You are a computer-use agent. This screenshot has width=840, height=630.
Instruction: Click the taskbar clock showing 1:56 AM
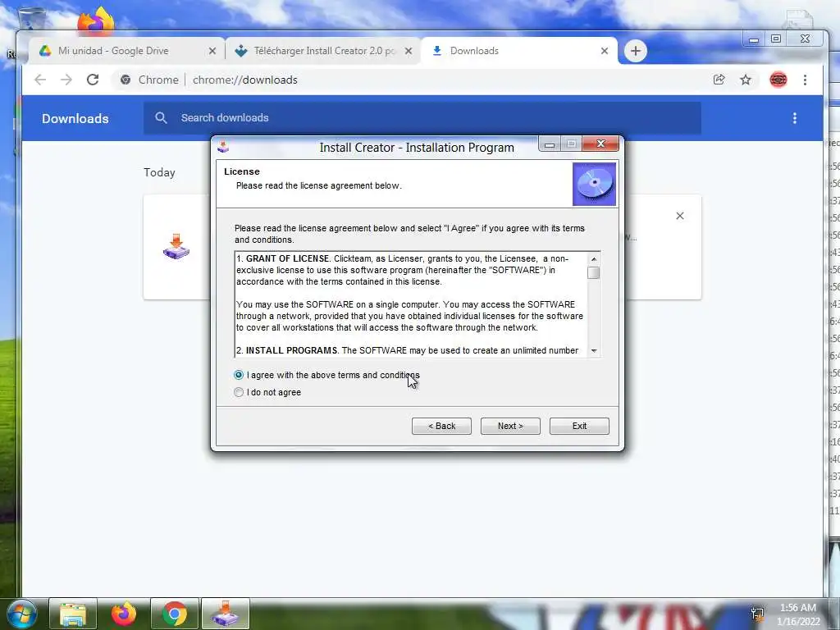tap(797, 614)
